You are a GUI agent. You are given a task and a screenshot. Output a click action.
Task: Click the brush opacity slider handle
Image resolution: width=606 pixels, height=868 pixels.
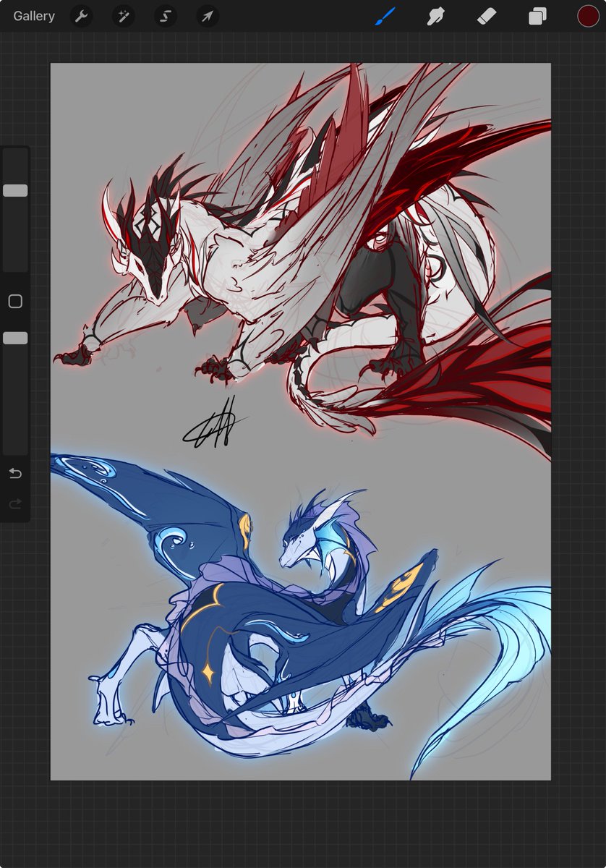[15, 338]
